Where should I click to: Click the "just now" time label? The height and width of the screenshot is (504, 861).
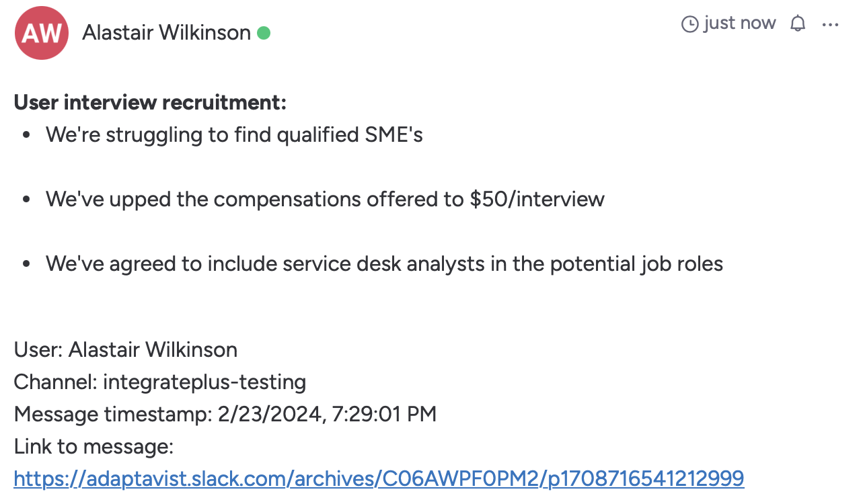pyautogui.click(x=739, y=24)
